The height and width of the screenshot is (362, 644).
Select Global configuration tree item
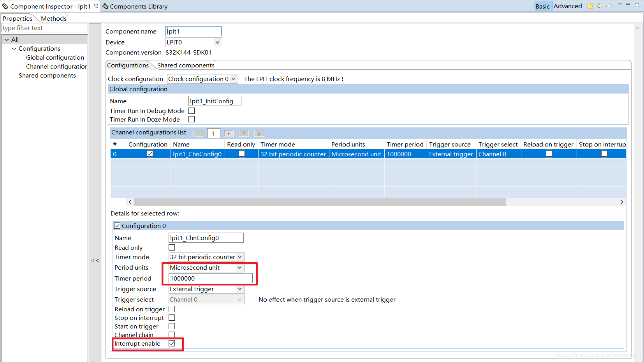(x=55, y=58)
